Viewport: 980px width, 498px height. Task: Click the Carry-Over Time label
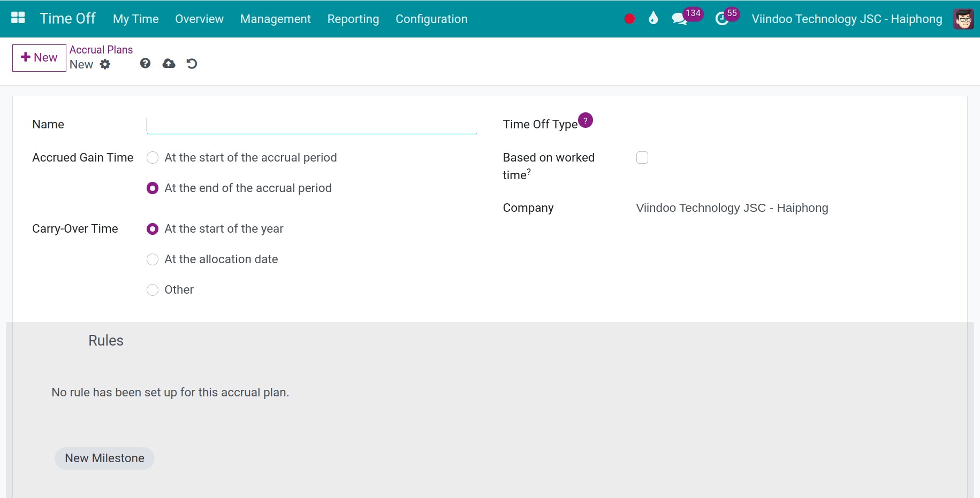click(75, 228)
